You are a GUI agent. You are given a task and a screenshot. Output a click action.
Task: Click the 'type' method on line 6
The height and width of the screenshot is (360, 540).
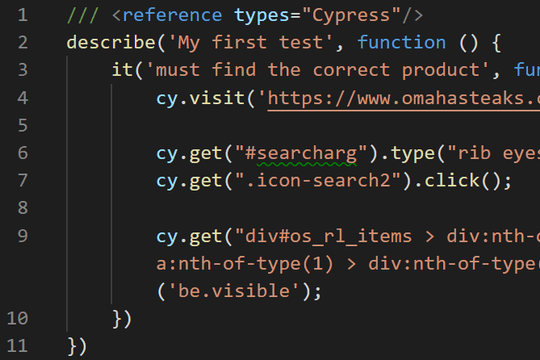[413, 154]
